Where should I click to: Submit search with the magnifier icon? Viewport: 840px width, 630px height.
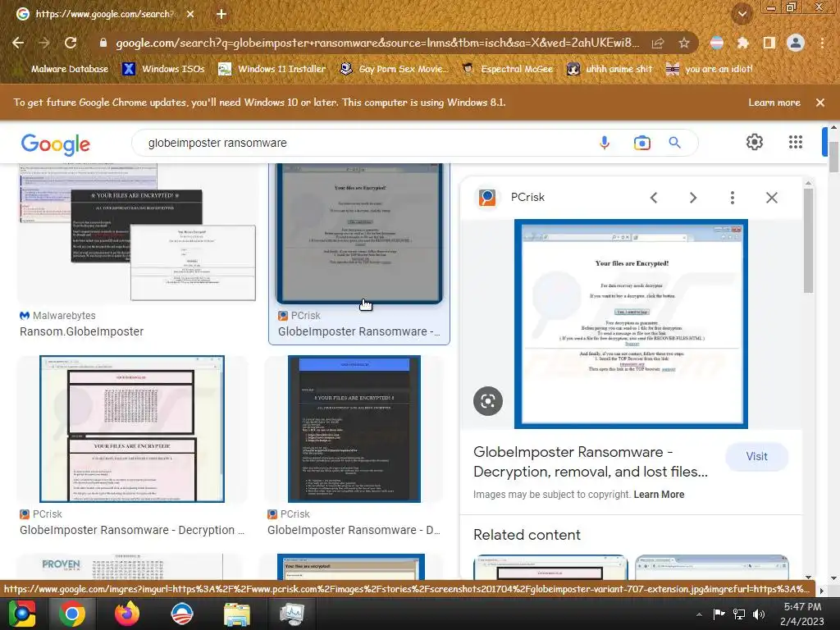click(675, 143)
